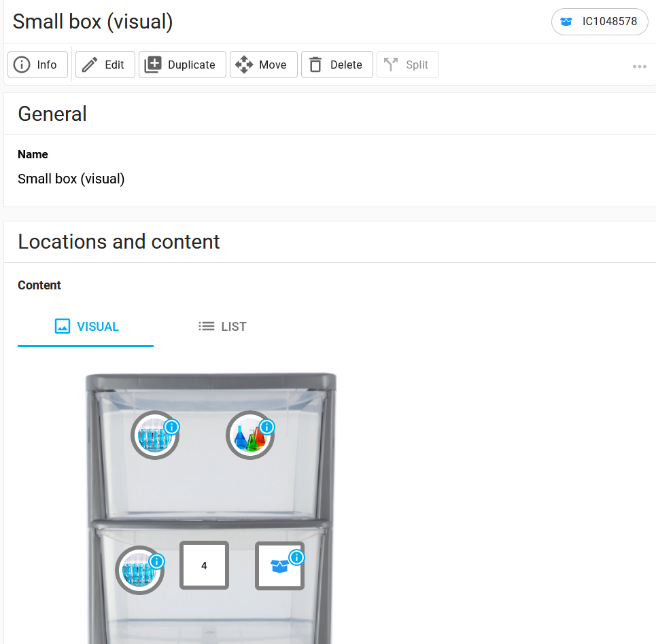The image size is (656, 644).
Task: Click the Locations and content heading
Action: 119,242
